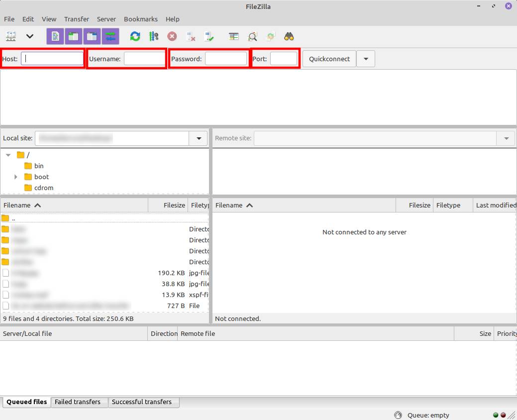
Task: Select the parent directory '..' entry
Action: tap(104, 218)
